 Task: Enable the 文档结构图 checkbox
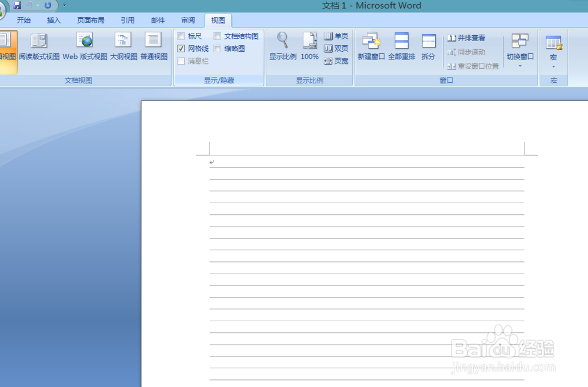[x=218, y=36]
